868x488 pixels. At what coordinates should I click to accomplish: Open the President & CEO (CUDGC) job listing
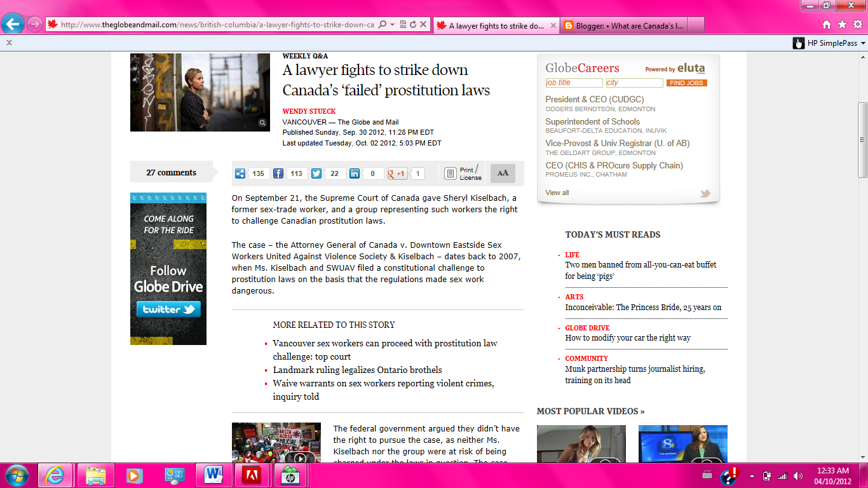pyautogui.click(x=595, y=100)
